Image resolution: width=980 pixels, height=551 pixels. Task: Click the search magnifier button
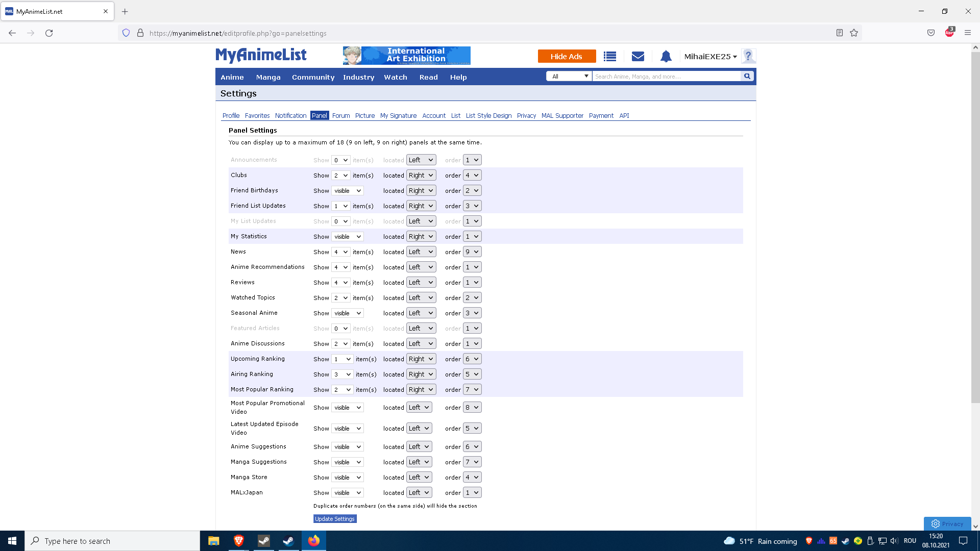click(747, 77)
